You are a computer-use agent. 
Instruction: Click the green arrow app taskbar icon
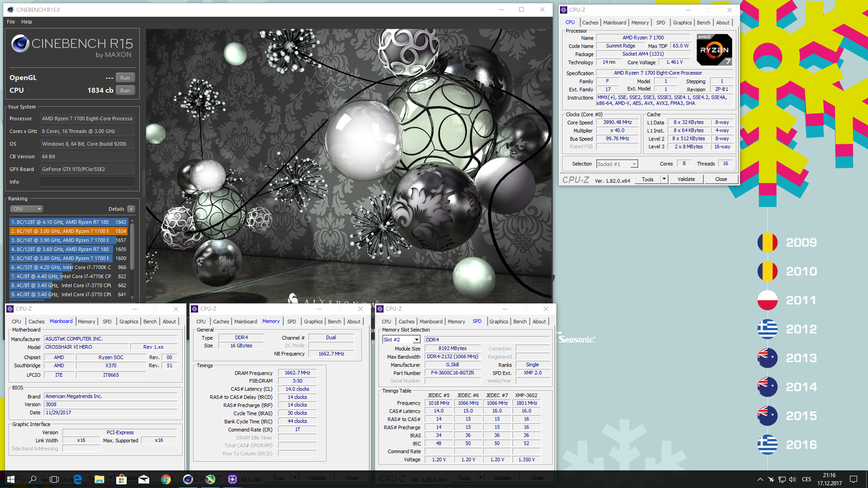(x=210, y=479)
